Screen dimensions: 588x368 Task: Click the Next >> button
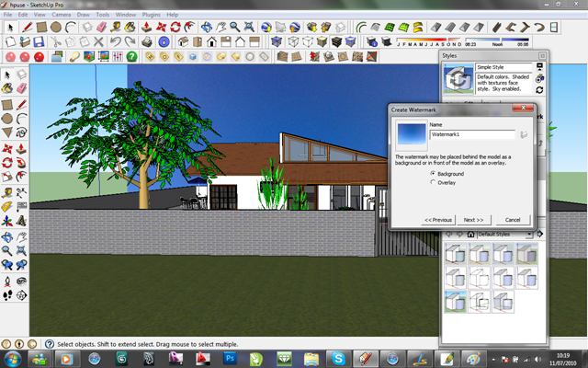pyautogui.click(x=474, y=220)
